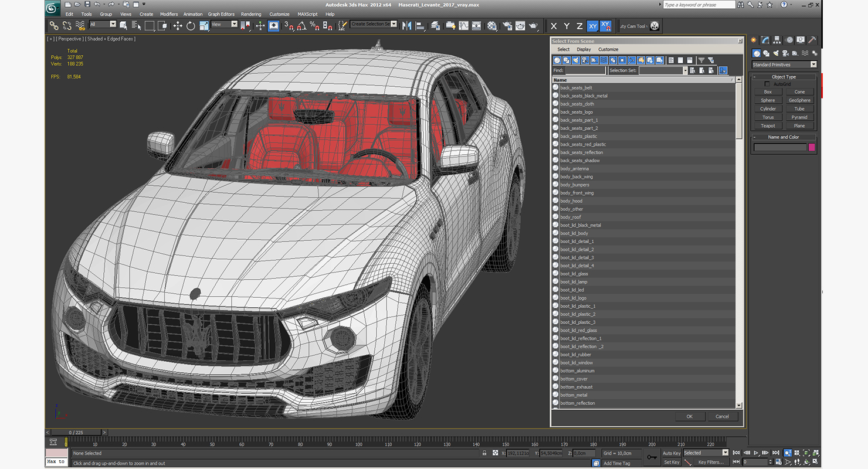Toggle Auto Key mode
Viewport: 868px width, 469px height.
[672, 453]
